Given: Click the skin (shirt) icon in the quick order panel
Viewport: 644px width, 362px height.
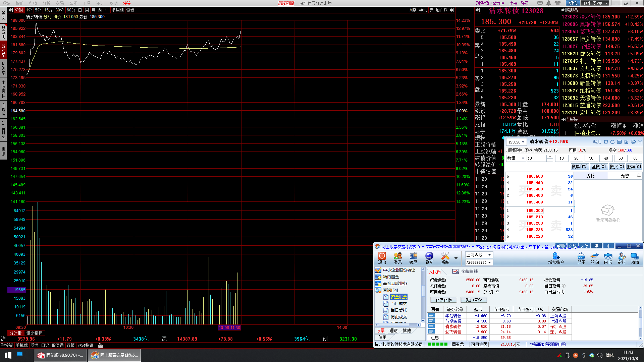Looking at the screenshot, I should pyautogui.click(x=606, y=142).
